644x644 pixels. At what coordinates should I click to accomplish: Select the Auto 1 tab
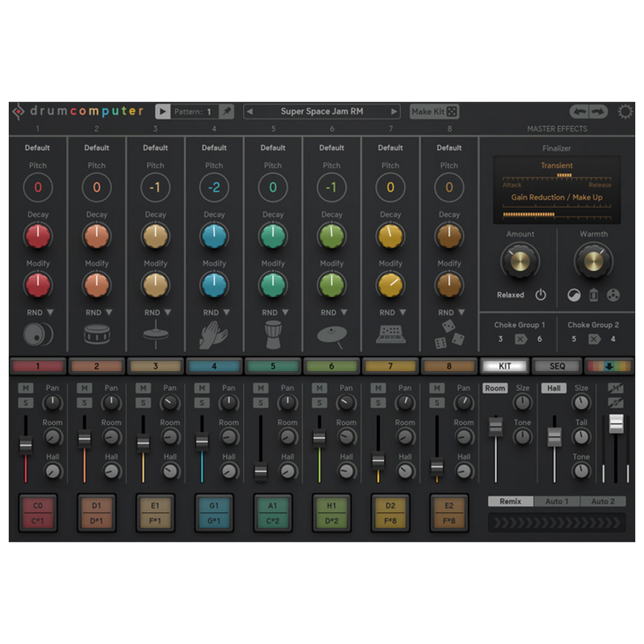[x=557, y=501]
